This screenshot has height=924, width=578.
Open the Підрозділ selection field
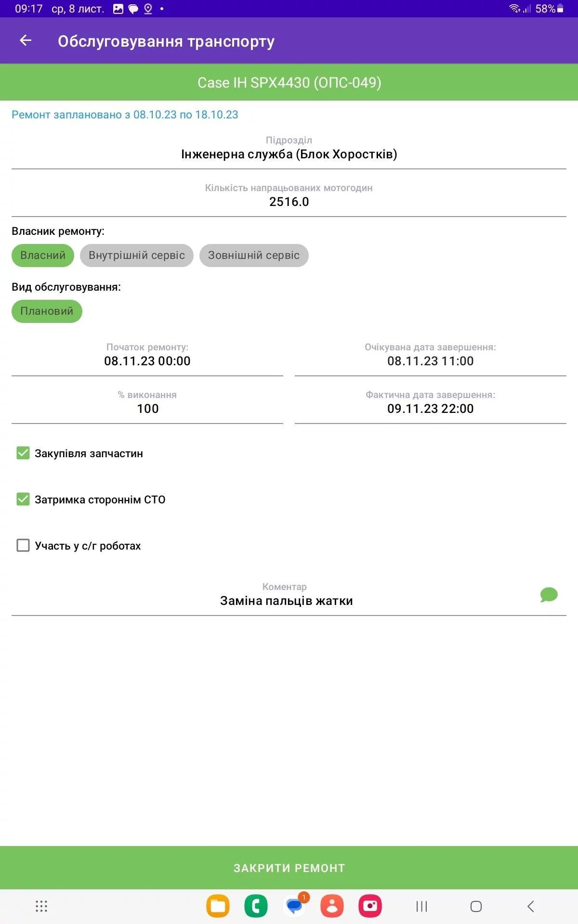tap(289, 154)
